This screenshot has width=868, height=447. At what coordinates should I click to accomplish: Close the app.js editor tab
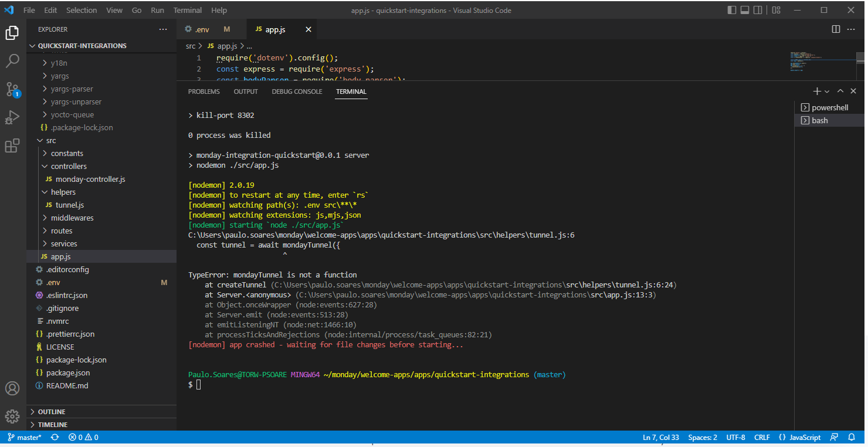tap(308, 29)
